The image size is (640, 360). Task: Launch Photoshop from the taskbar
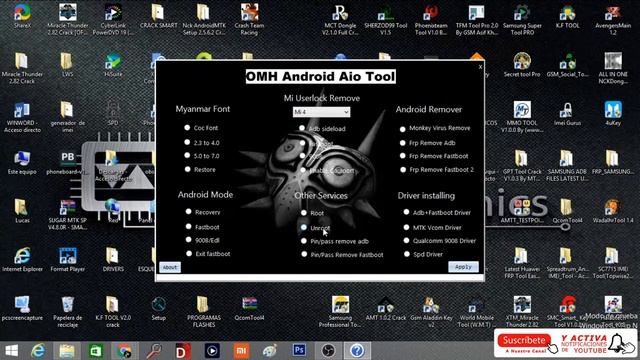[x=299, y=350]
